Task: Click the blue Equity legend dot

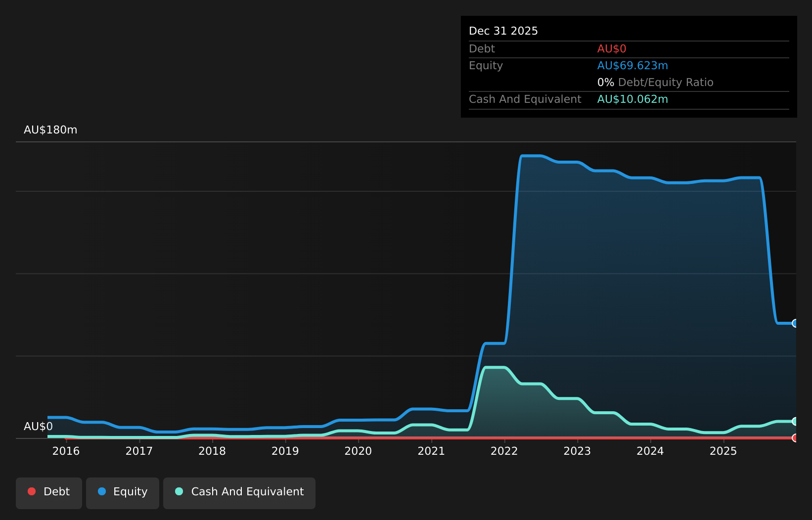Action: pos(102,491)
